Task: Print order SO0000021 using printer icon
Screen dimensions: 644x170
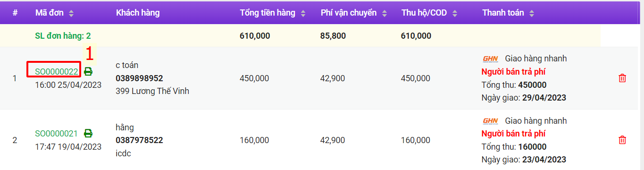Action: [88, 134]
